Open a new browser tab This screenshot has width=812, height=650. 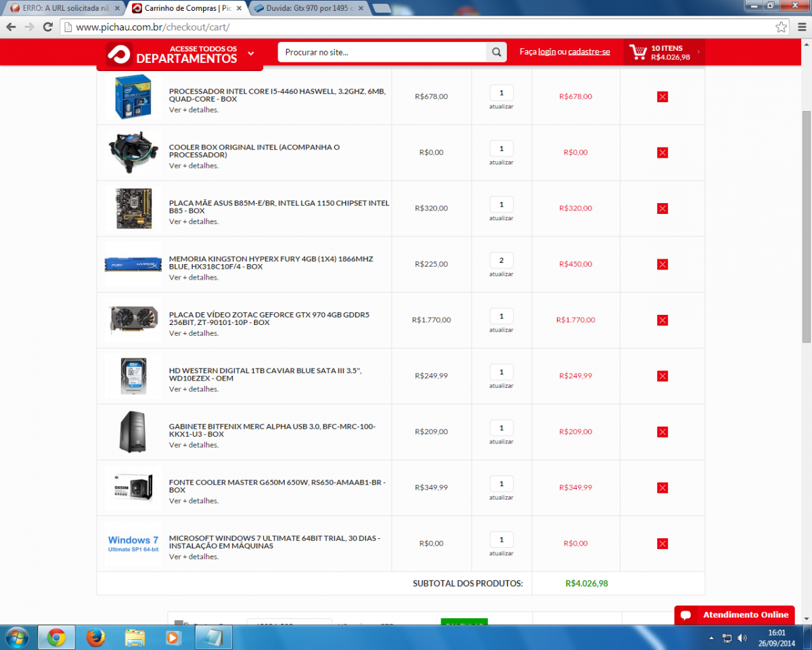381,8
